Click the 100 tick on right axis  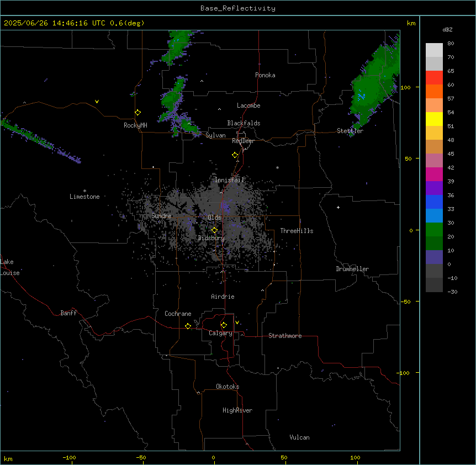pos(405,87)
